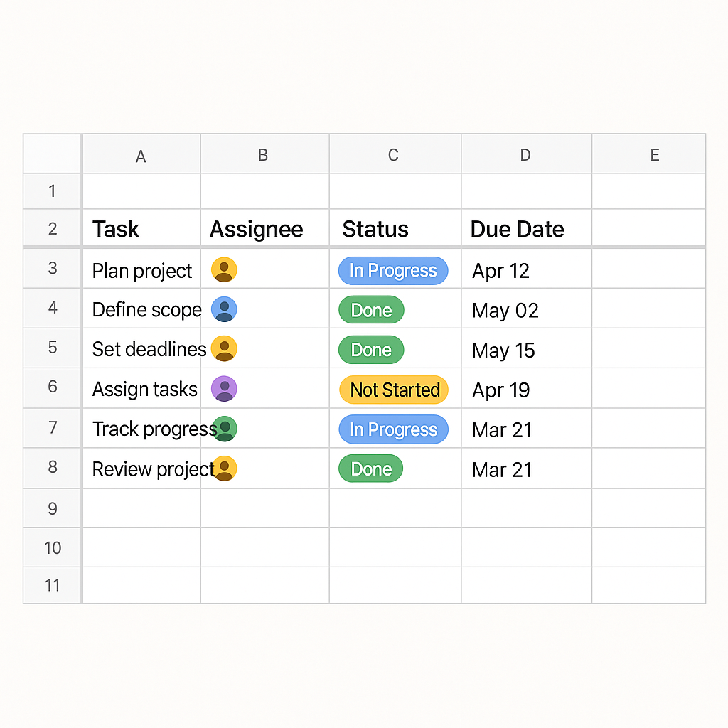Click the Due Date header cell

tap(525, 229)
